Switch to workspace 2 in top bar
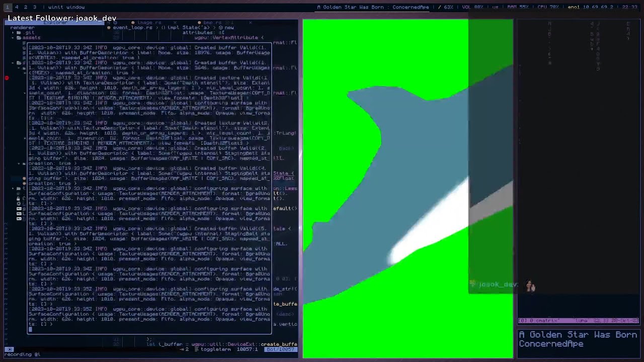 coord(26,7)
